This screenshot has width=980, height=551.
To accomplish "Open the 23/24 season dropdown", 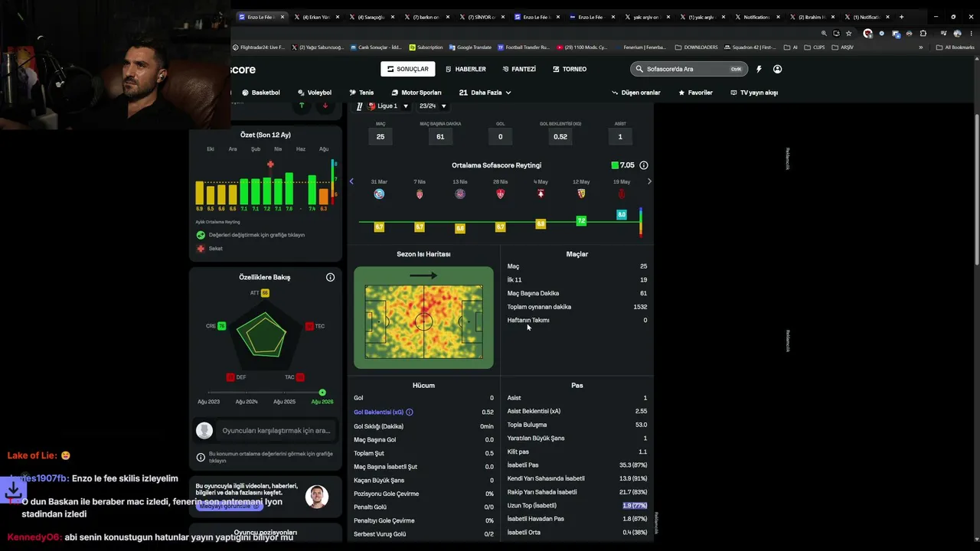I will point(433,106).
